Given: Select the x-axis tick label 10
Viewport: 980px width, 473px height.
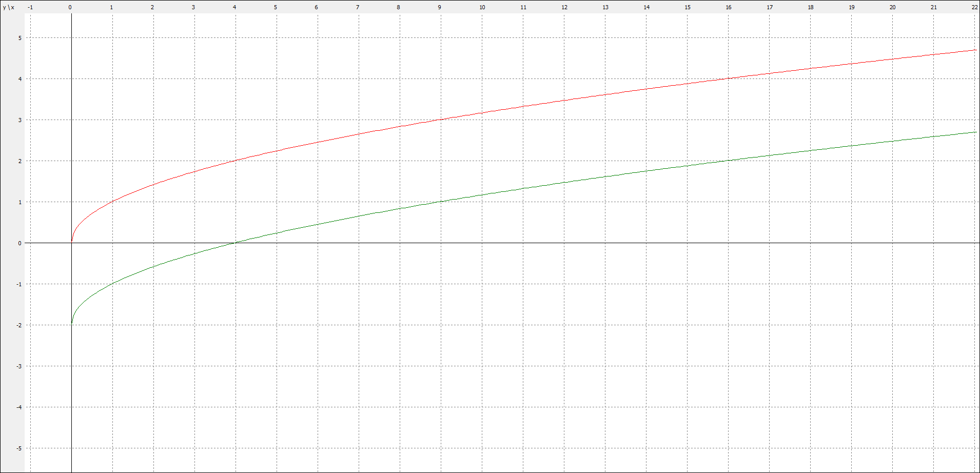Looking at the screenshot, I should pyautogui.click(x=482, y=7).
